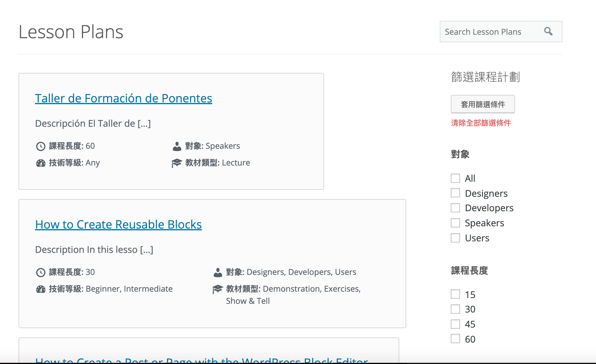The width and height of the screenshot is (596, 364).
Task: Open Taller de Formación de Ponentes lesson
Action: 124,98
